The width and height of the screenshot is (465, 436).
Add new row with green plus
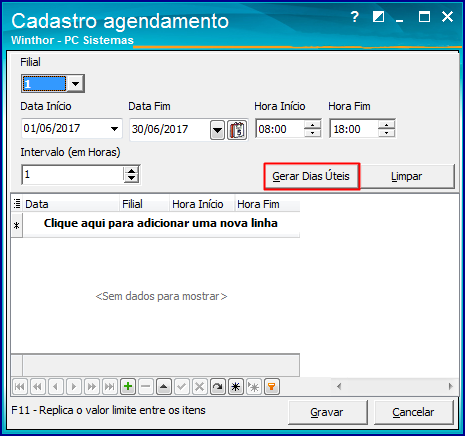point(128,387)
